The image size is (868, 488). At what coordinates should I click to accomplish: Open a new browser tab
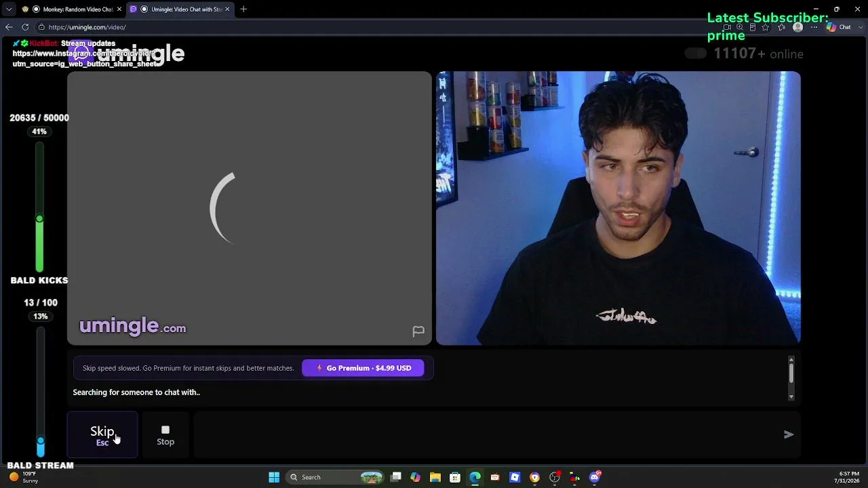[243, 9]
